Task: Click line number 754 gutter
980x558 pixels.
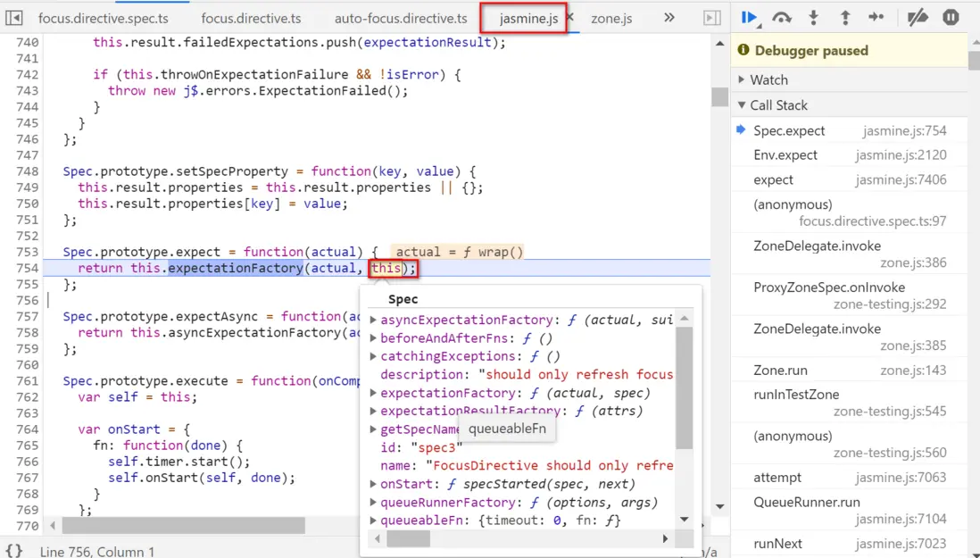Action: click(28, 268)
